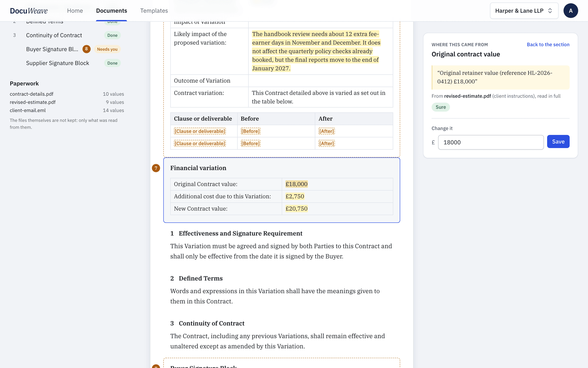
Task: Fill first row [Before] placeholder
Action: (250, 131)
